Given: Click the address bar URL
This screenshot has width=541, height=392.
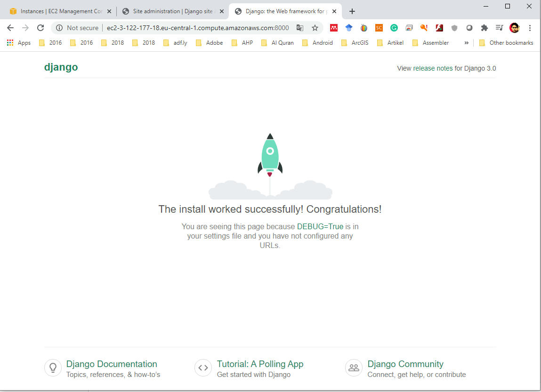Looking at the screenshot, I should point(198,28).
